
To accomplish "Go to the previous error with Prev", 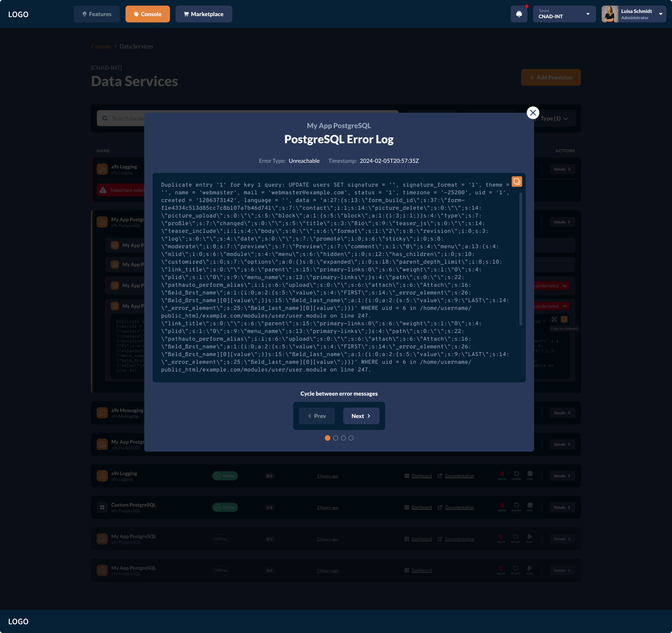I will pos(317,416).
